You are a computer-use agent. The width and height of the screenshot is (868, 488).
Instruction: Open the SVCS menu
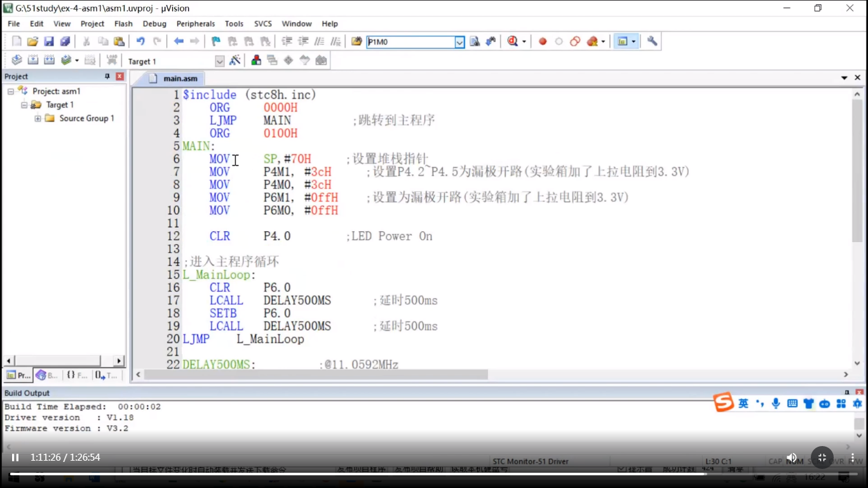263,24
